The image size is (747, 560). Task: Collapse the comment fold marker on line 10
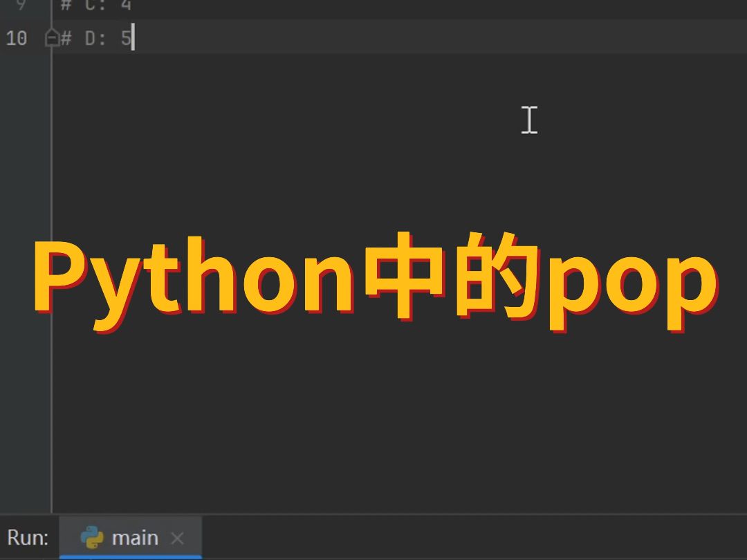52,37
